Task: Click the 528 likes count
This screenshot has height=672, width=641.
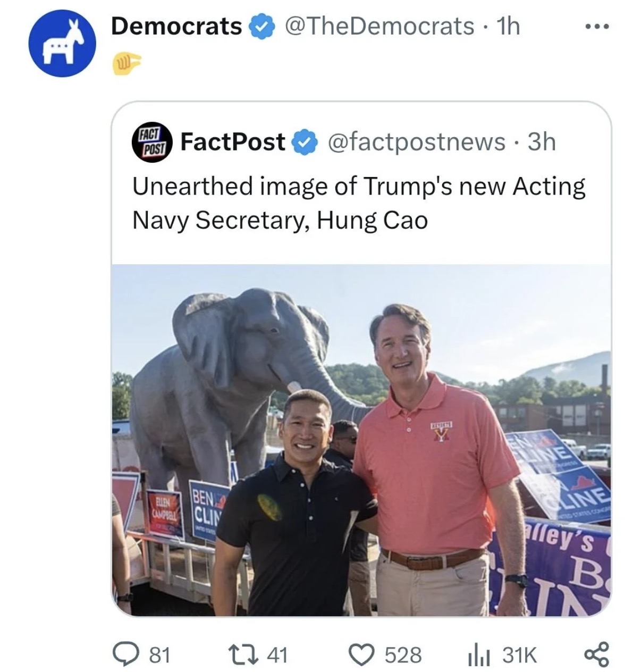Action: coord(403,654)
